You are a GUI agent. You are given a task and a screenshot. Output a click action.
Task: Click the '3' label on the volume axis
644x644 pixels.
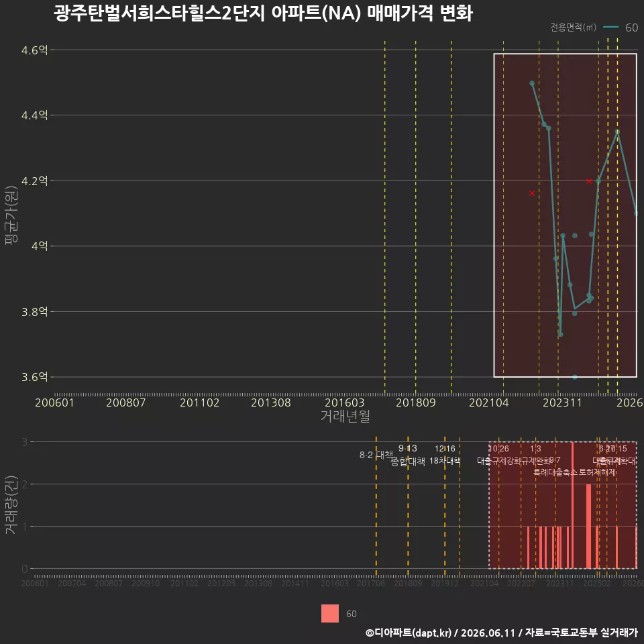24,442
